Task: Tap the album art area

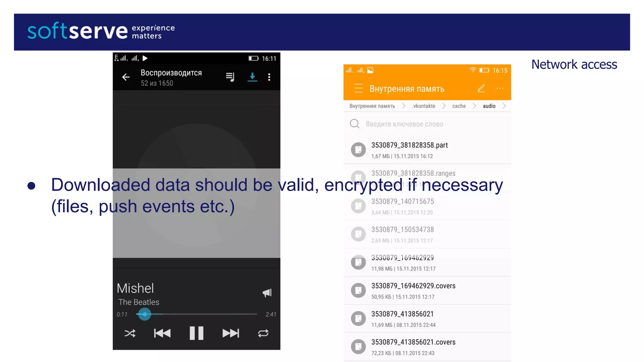Action: 197,185
